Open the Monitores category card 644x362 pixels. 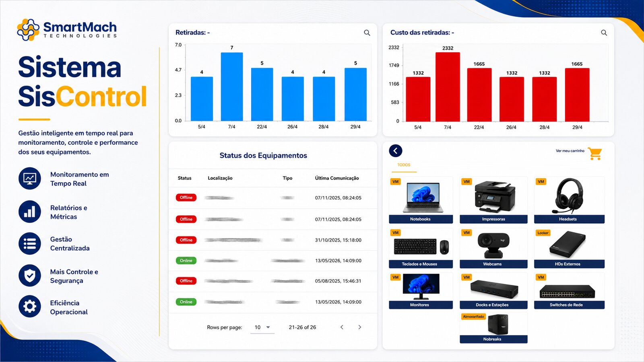click(x=421, y=291)
